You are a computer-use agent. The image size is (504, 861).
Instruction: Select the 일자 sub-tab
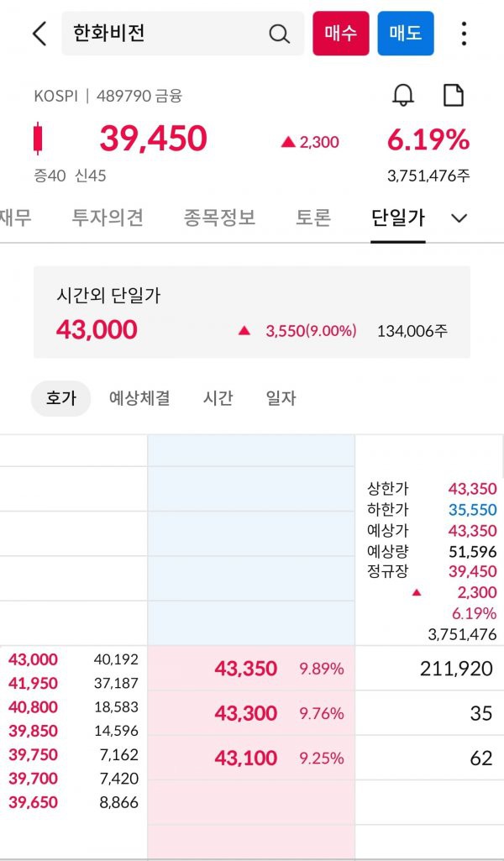281,398
